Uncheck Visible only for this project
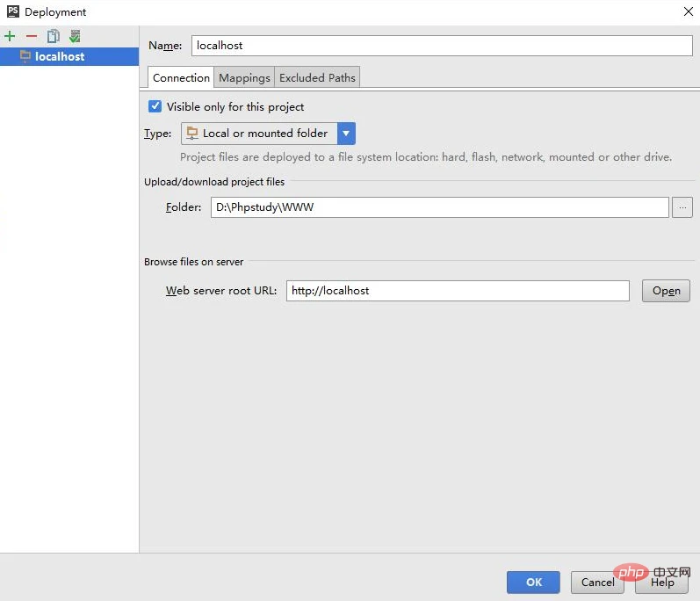This screenshot has height=601, width=700. click(x=155, y=106)
